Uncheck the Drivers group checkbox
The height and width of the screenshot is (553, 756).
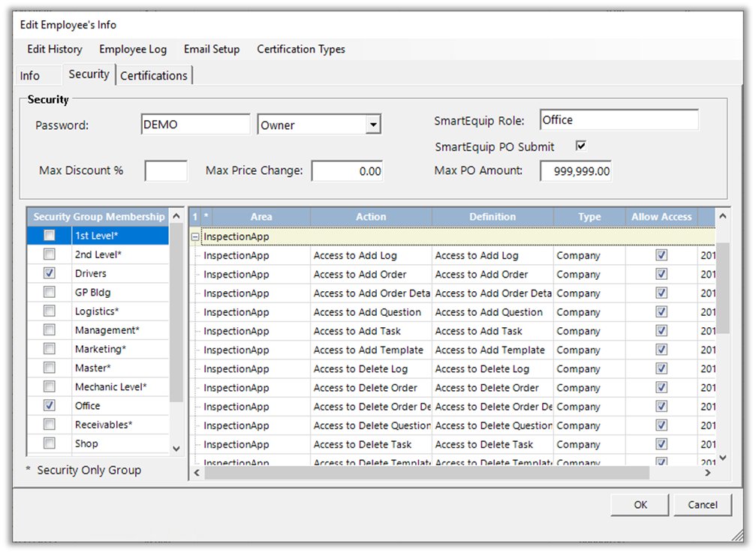tap(50, 274)
